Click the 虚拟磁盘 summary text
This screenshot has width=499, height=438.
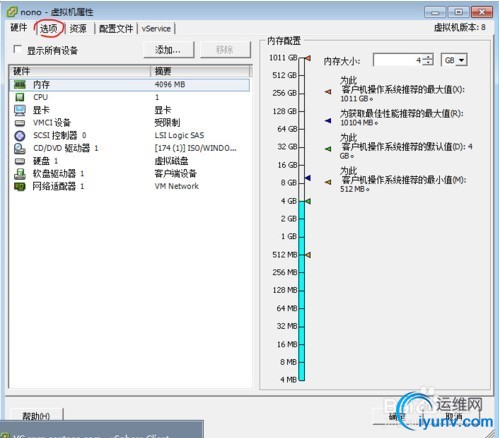click(x=171, y=161)
